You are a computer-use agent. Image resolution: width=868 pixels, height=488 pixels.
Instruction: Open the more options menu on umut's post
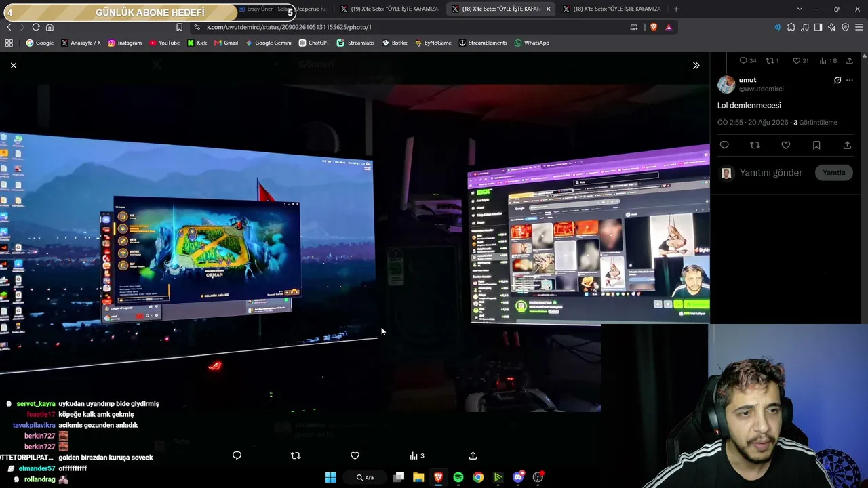click(x=850, y=80)
